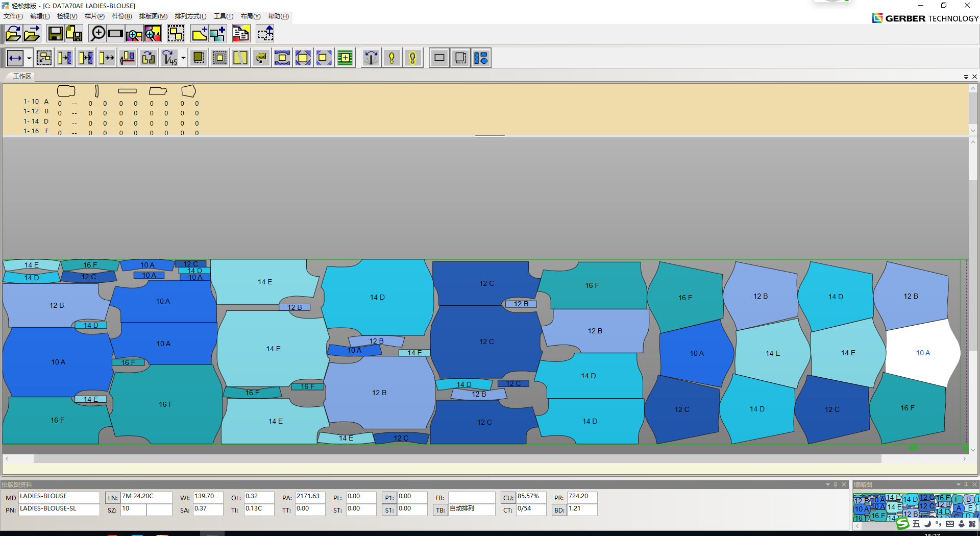This screenshot has height=536, width=980.
Task: Open the 工具(T) menu
Action: point(223,16)
